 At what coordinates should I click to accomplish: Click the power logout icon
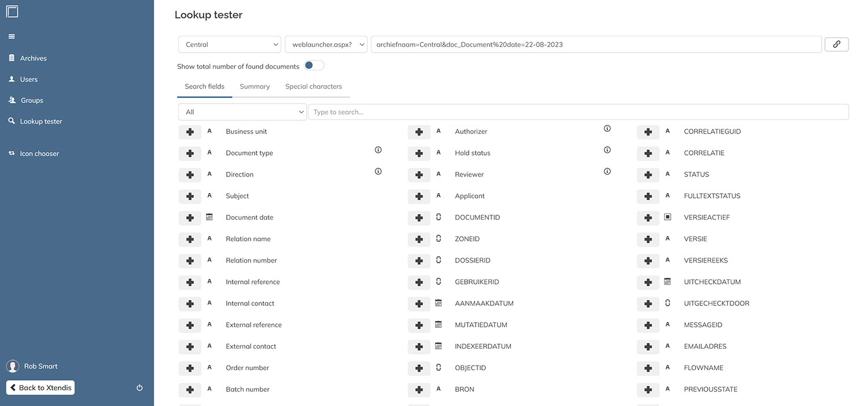tap(139, 388)
